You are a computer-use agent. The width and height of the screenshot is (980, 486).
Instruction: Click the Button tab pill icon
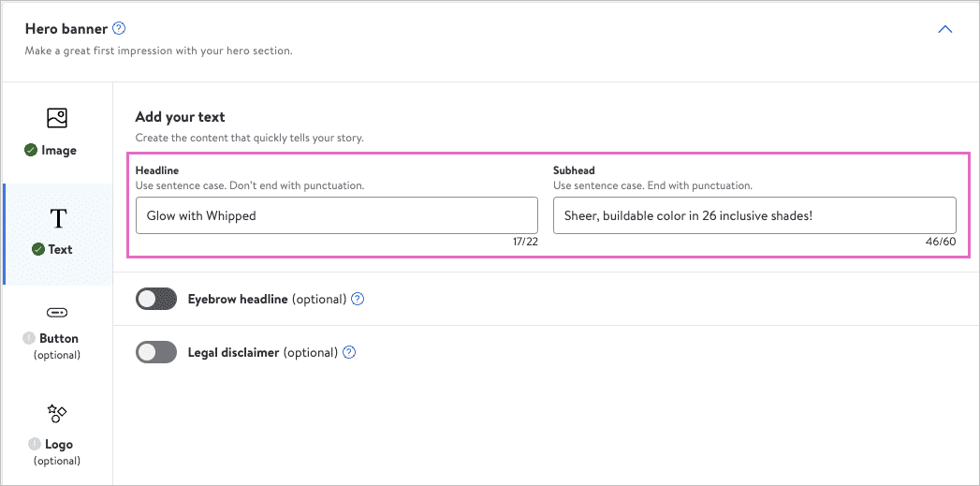57,313
